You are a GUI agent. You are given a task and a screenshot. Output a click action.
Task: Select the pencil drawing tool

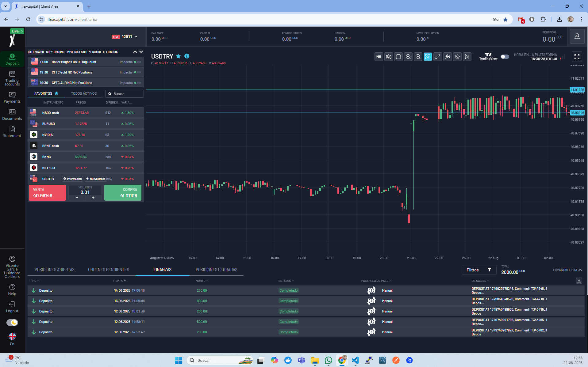(x=437, y=57)
